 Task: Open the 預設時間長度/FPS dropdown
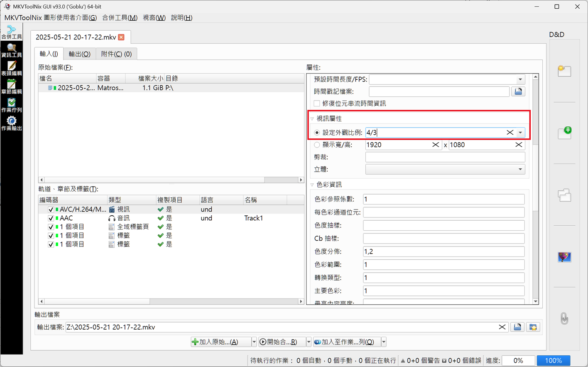coord(520,79)
